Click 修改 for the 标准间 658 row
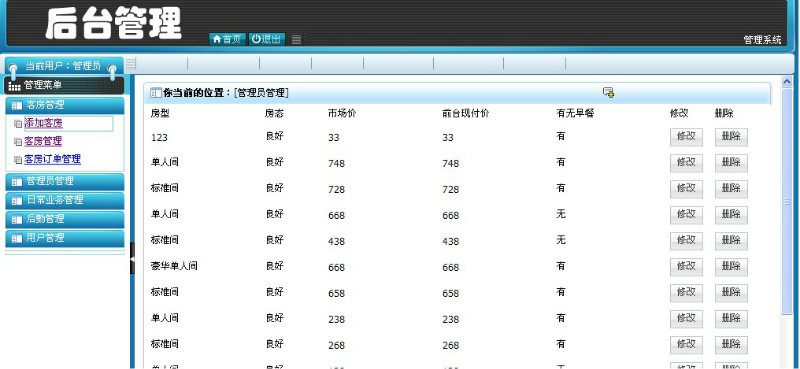The image size is (800, 369). click(x=686, y=293)
